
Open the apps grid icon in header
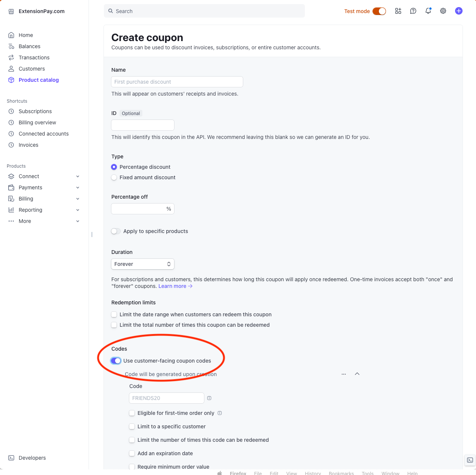[x=398, y=11]
